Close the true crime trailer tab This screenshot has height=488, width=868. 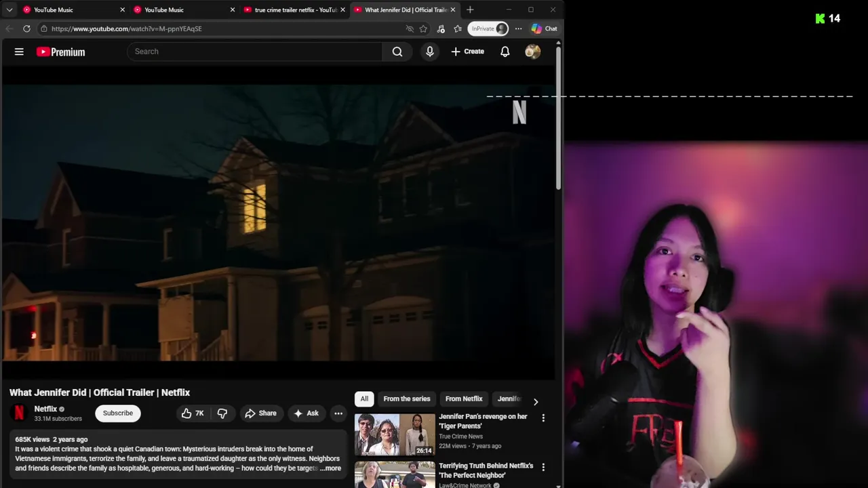click(342, 9)
